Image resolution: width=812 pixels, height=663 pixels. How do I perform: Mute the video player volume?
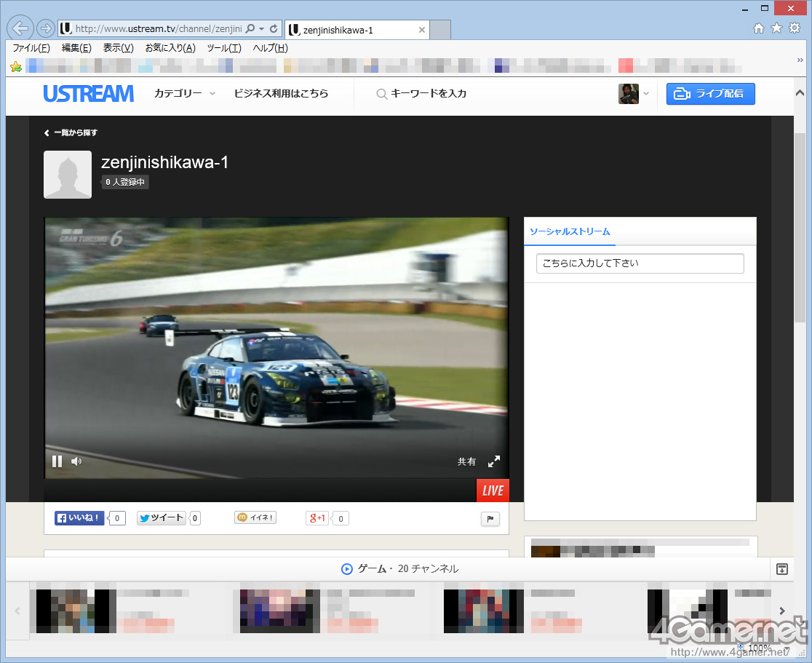(x=76, y=461)
